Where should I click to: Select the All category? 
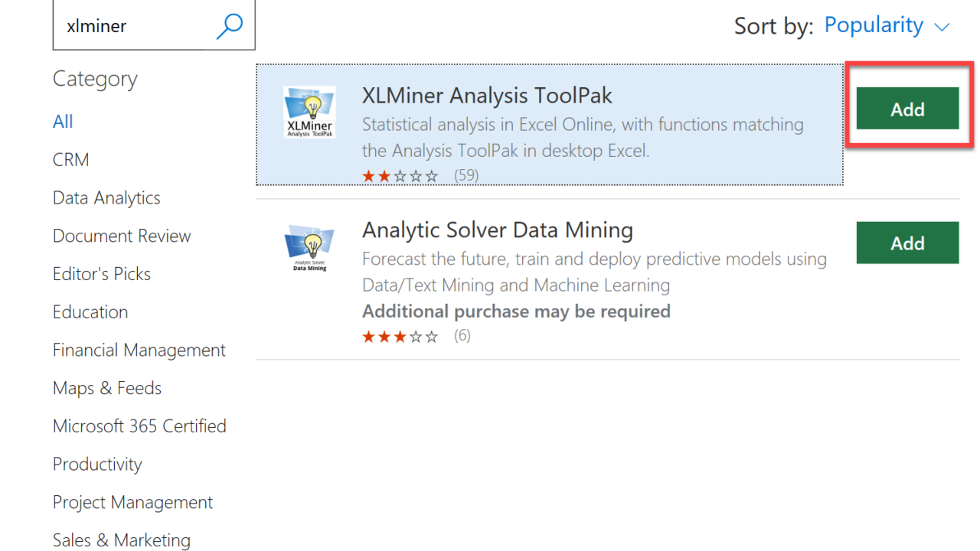point(63,122)
